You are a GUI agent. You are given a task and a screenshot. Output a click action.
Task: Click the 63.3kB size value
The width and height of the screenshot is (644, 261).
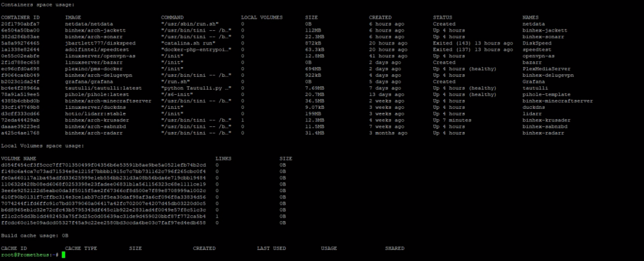pyautogui.click(x=315, y=50)
